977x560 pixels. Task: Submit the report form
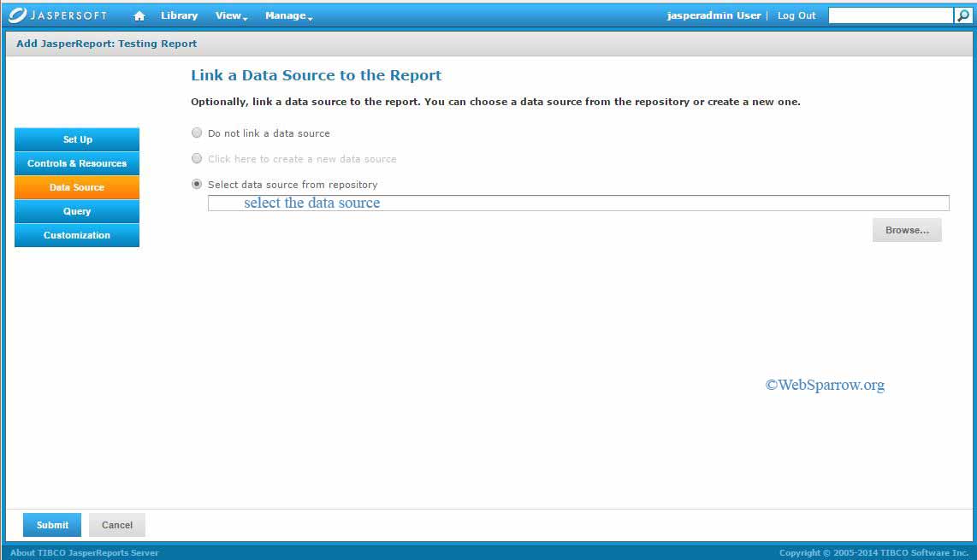click(x=52, y=525)
